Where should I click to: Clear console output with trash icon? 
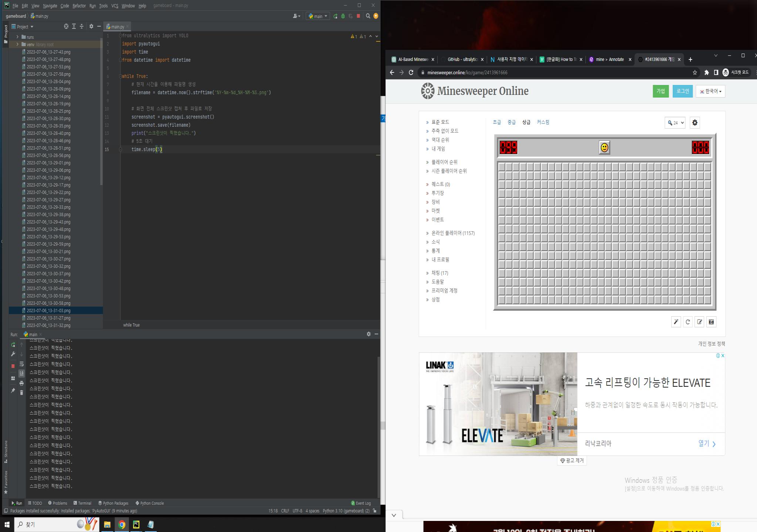(21, 392)
